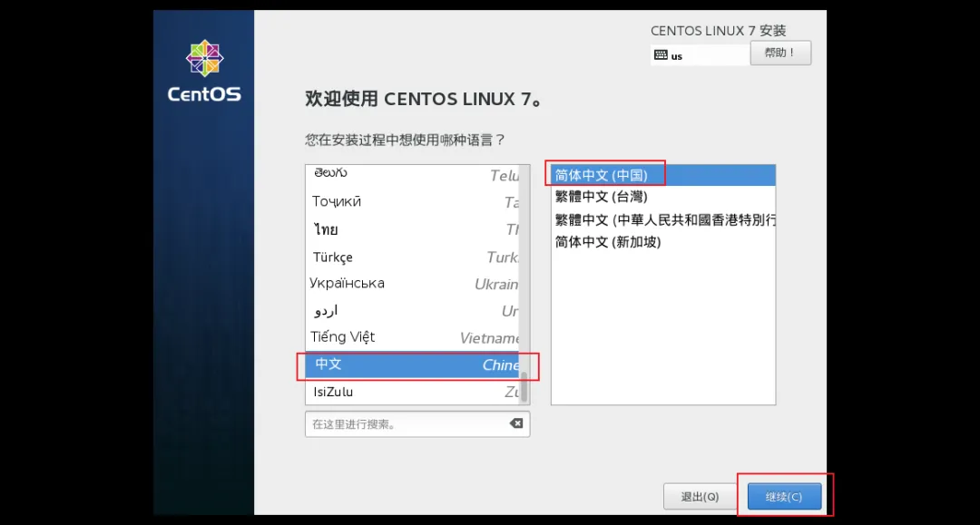The image size is (980, 525).
Task: Select the اردو Urdu language row
Action: pos(413,310)
